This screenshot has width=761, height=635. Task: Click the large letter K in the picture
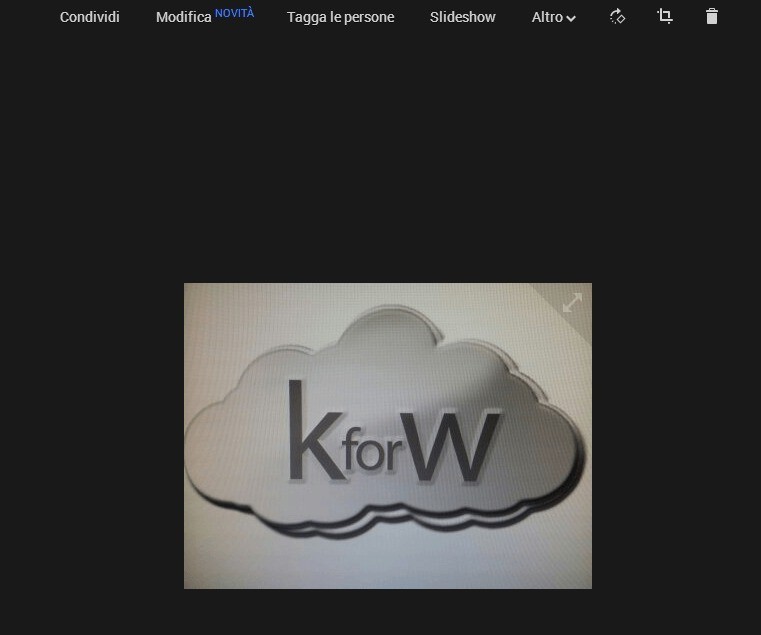(x=310, y=432)
